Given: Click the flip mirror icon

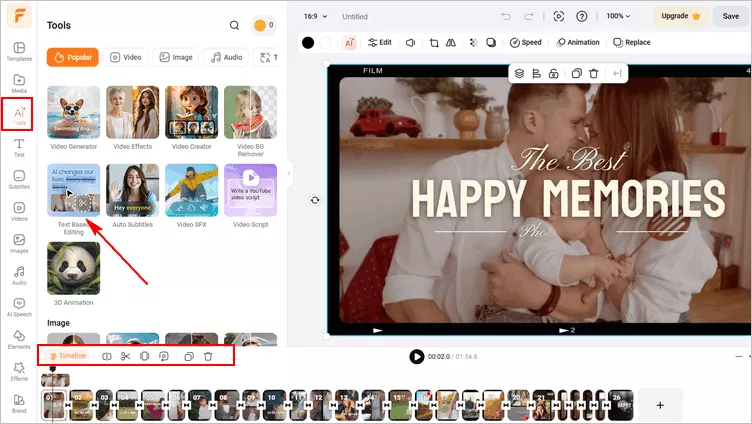Looking at the screenshot, I should (x=451, y=43).
